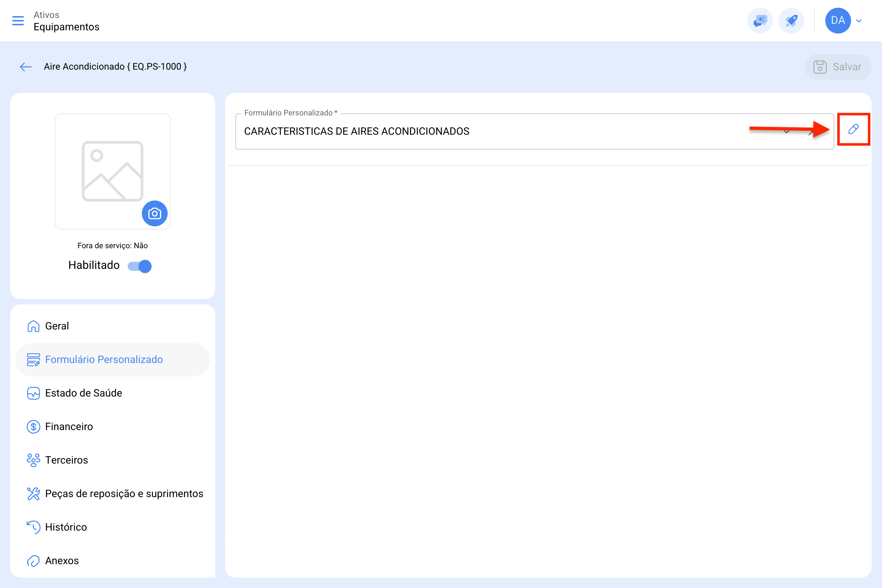Open the Financeiro section
Screen dimensions: 882x588
pyautogui.click(x=113, y=426)
